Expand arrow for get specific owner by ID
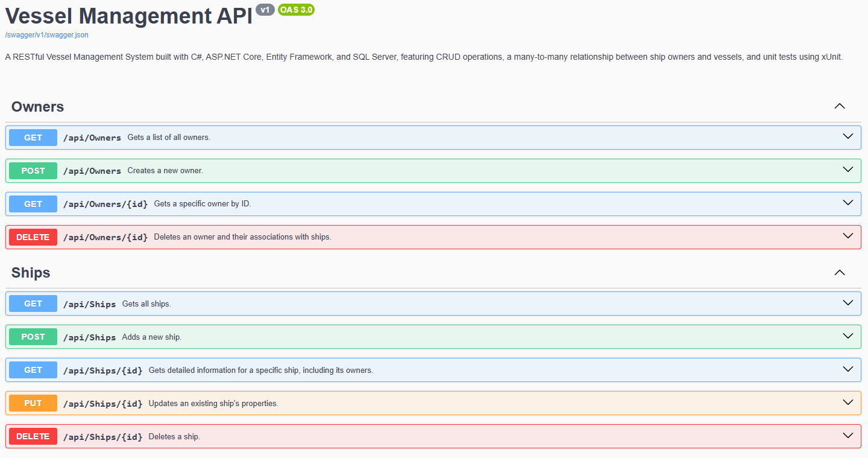This screenshot has height=458, width=868. pos(848,203)
